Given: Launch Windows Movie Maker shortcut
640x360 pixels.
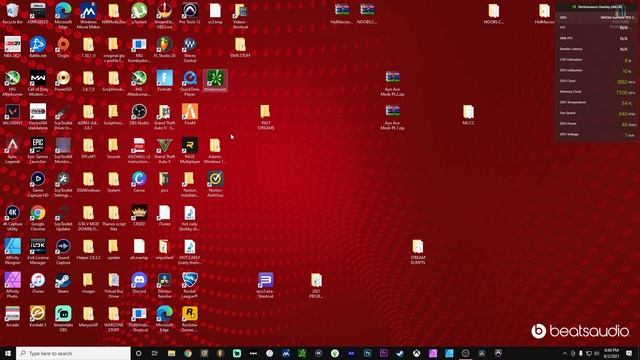Looking at the screenshot, I should click(88, 16).
